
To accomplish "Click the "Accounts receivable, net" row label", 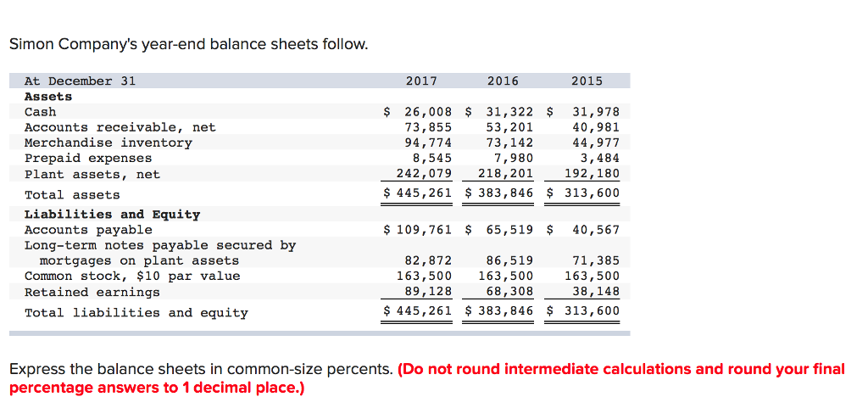I will (x=120, y=127).
